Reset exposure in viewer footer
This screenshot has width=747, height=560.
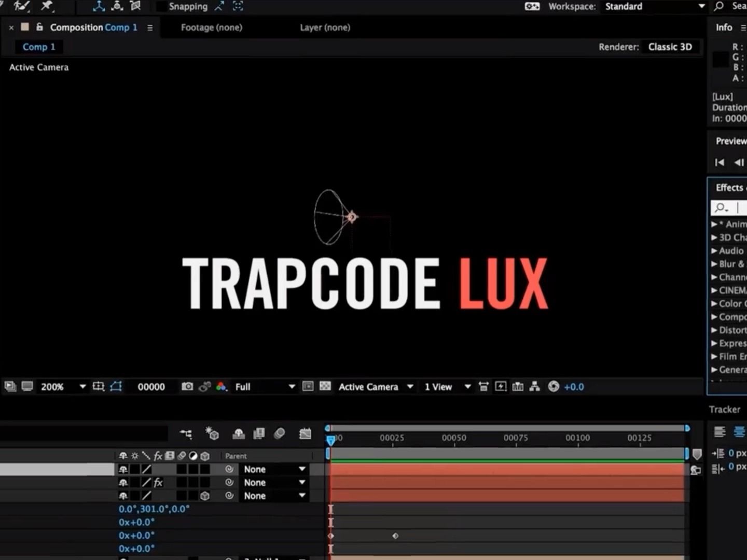pos(554,386)
